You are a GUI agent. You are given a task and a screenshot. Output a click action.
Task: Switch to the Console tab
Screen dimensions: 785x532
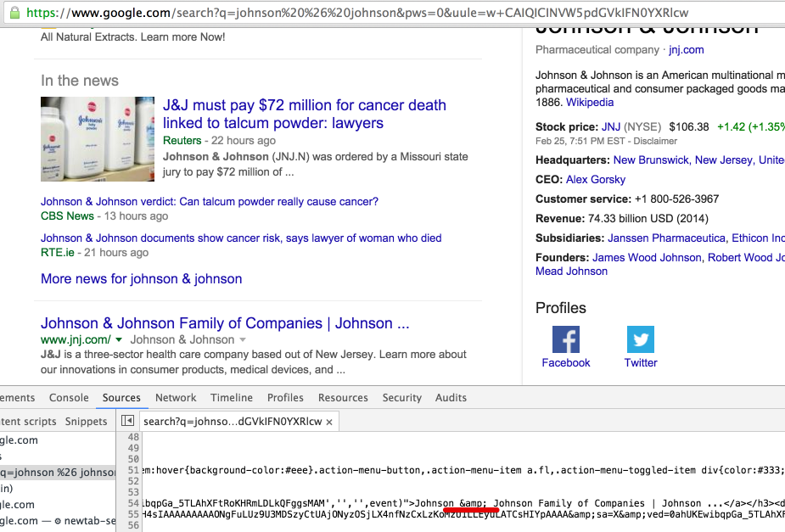click(69, 397)
